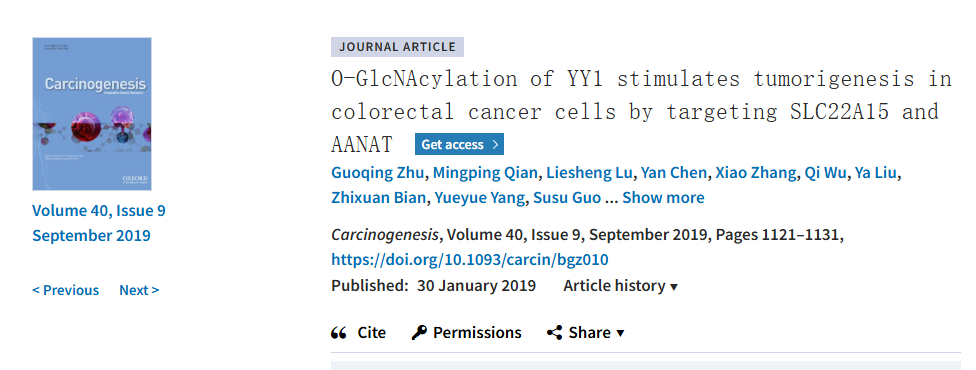The width and height of the screenshot is (976, 370).
Task: Go to Volume 40, Issue 9 link
Action: tap(99, 211)
